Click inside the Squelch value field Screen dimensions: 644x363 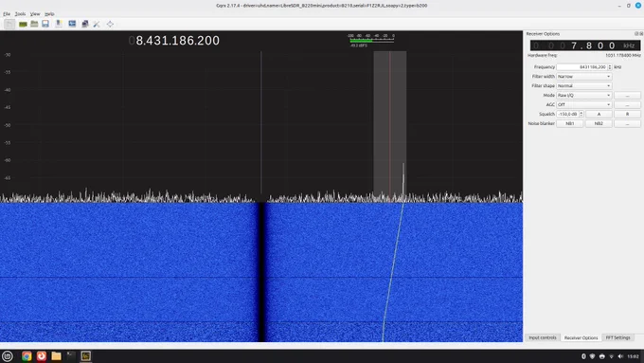coord(567,114)
